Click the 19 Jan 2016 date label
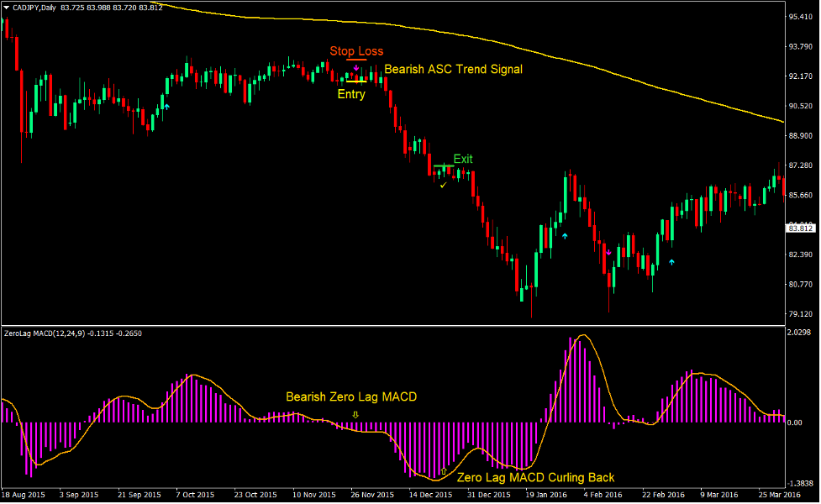Screen dimensions: 821x504 point(547,495)
